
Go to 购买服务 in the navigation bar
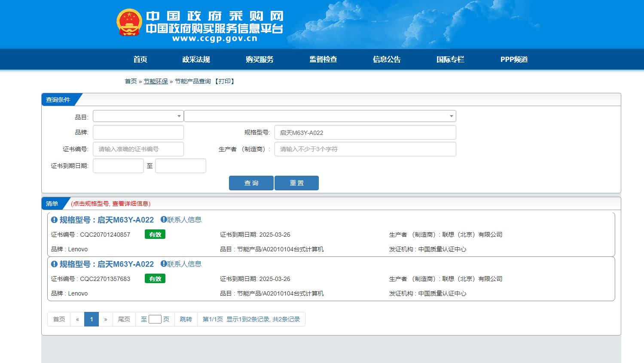point(259,59)
